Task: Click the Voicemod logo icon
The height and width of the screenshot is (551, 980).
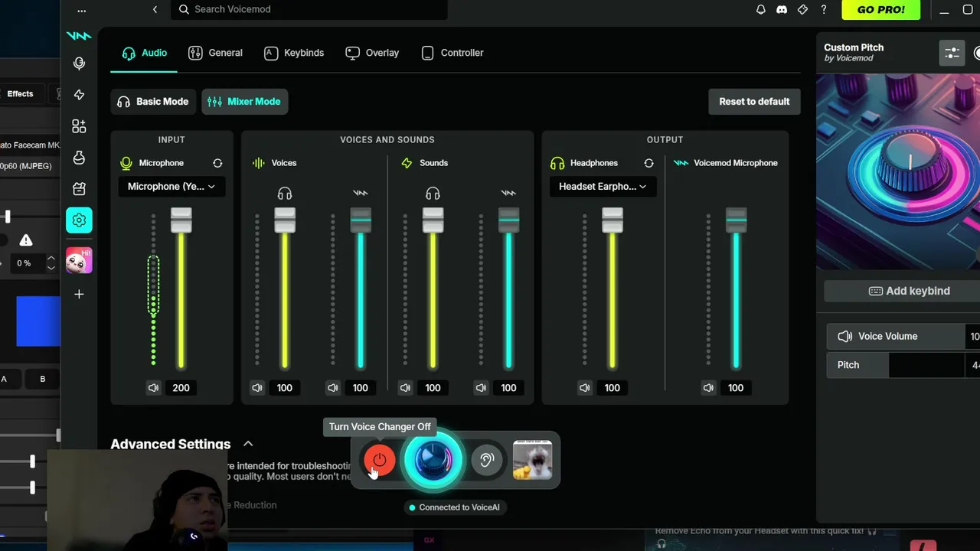Action: pyautogui.click(x=79, y=36)
